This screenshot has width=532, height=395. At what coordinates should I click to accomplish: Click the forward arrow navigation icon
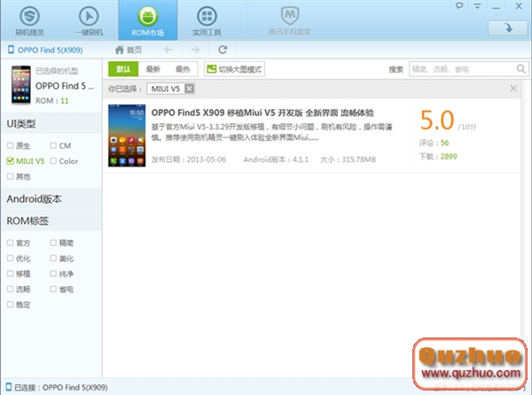click(195, 50)
